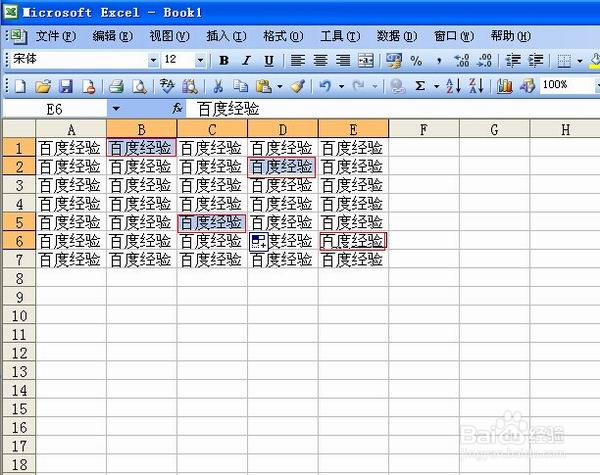Open 编辑(E) menu

(112, 36)
